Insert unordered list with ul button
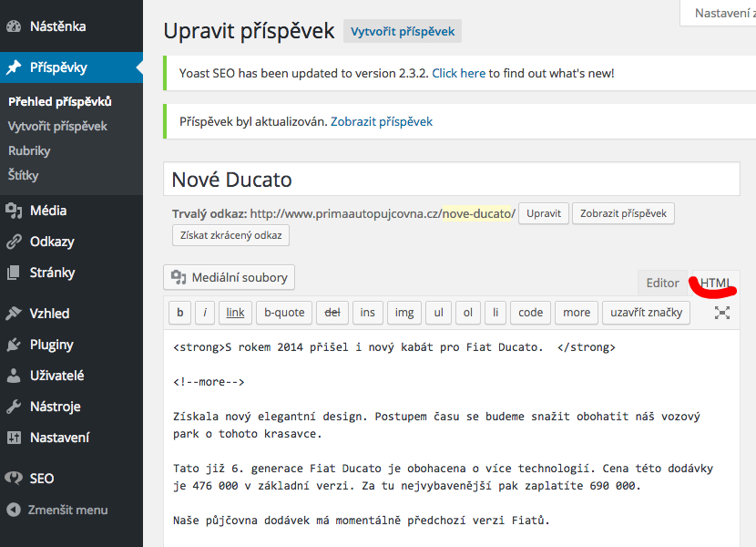This screenshot has height=547, width=756. 438,313
